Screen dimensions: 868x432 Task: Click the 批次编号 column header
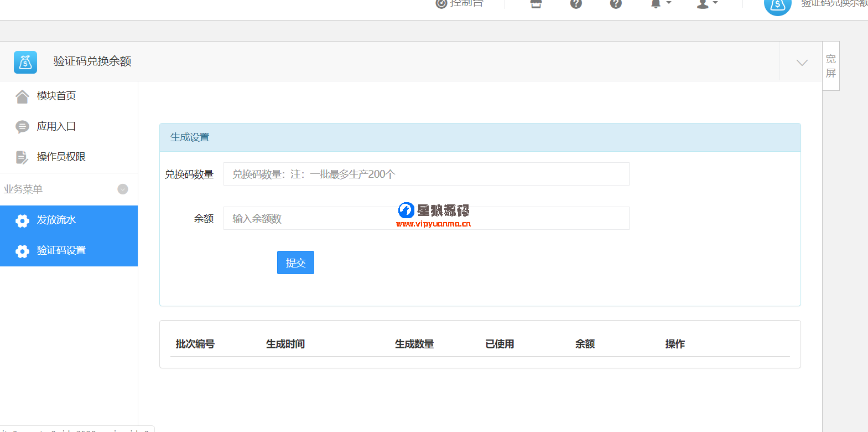coord(195,344)
